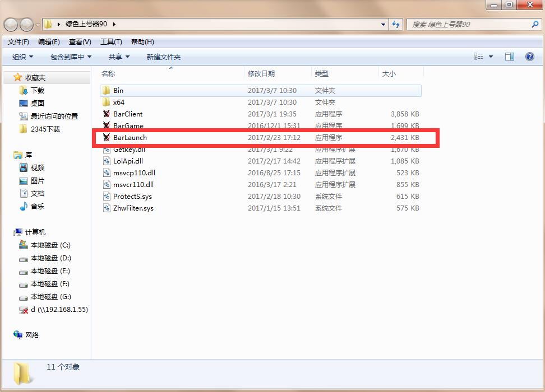Sort files by 修改日期 column header

click(261, 73)
